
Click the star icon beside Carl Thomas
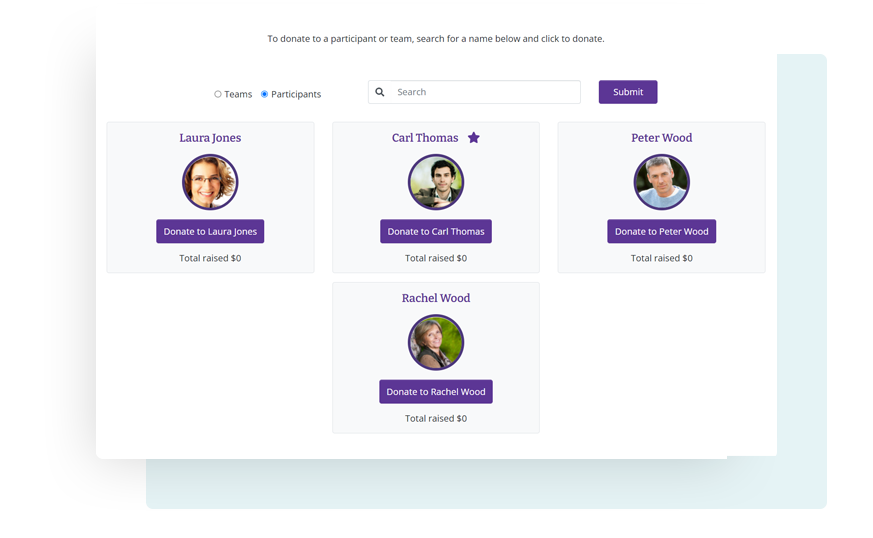(474, 138)
